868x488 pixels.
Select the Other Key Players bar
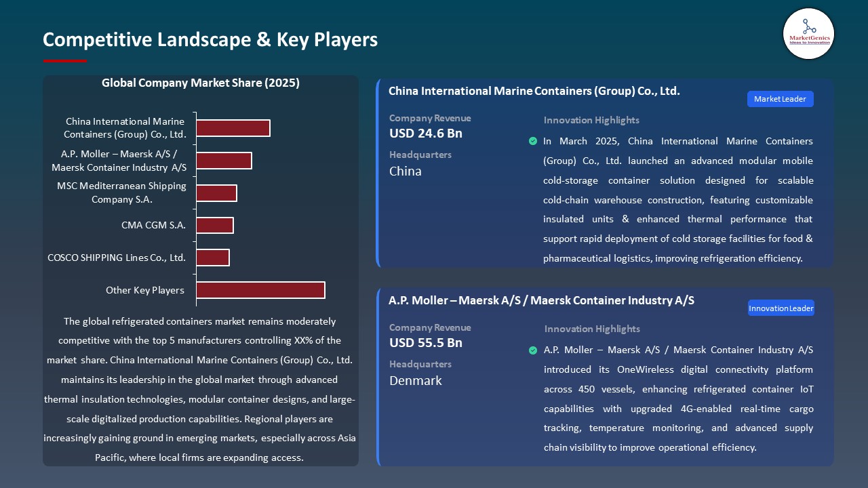(x=260, y=290)
